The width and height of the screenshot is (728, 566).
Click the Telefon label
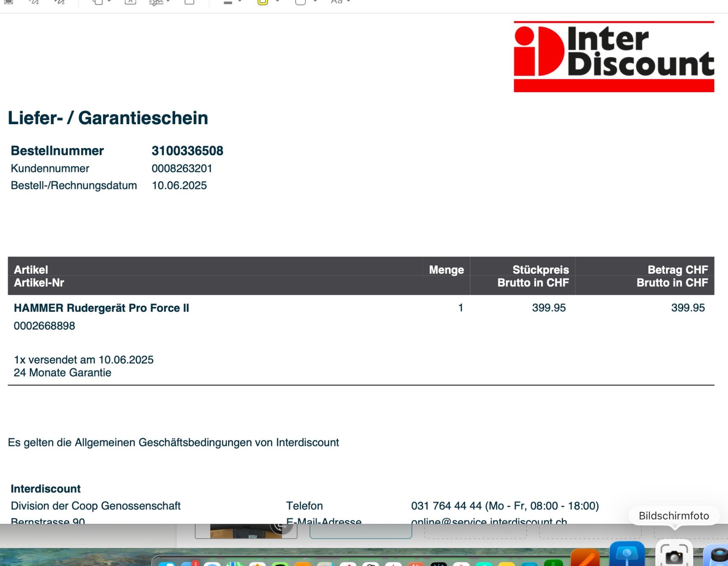tap(304, 506)
